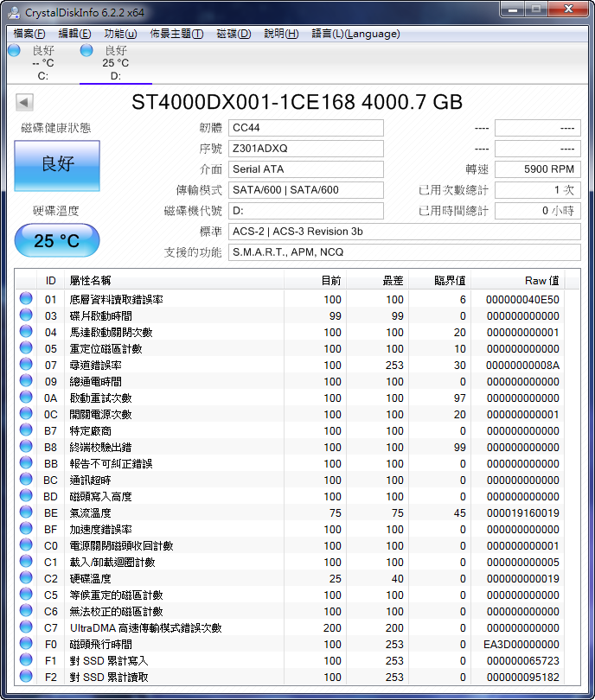Viewport: 595px width, 700px height.
Task: Click the 最差 column header
Action: pos(377,281)
